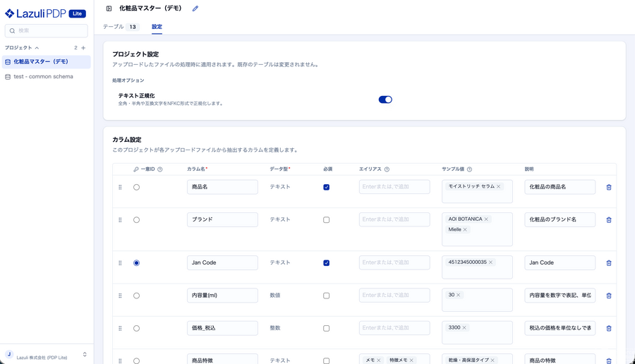Delete the 価格_税込 column row

point(609,328)
